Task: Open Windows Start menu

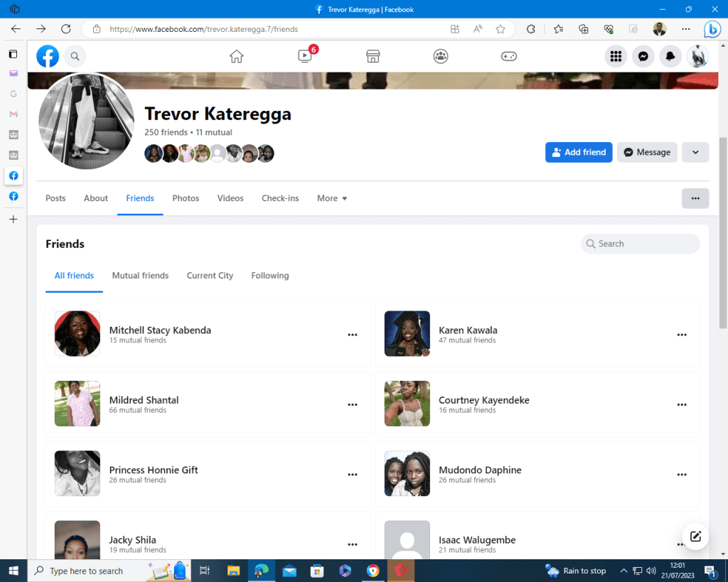Action: pyautogui.click(x=14, y=571)
